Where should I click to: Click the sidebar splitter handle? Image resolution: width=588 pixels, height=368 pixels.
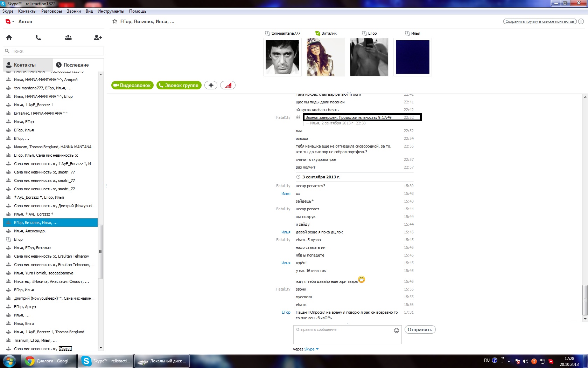[106, 186]
